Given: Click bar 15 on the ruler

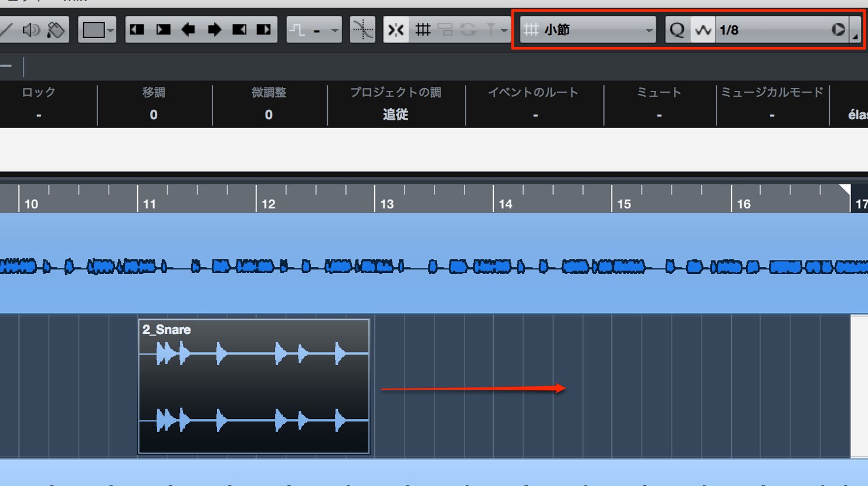Looking at the screenshot, I should pyautogui.click(x=624, y=204).
